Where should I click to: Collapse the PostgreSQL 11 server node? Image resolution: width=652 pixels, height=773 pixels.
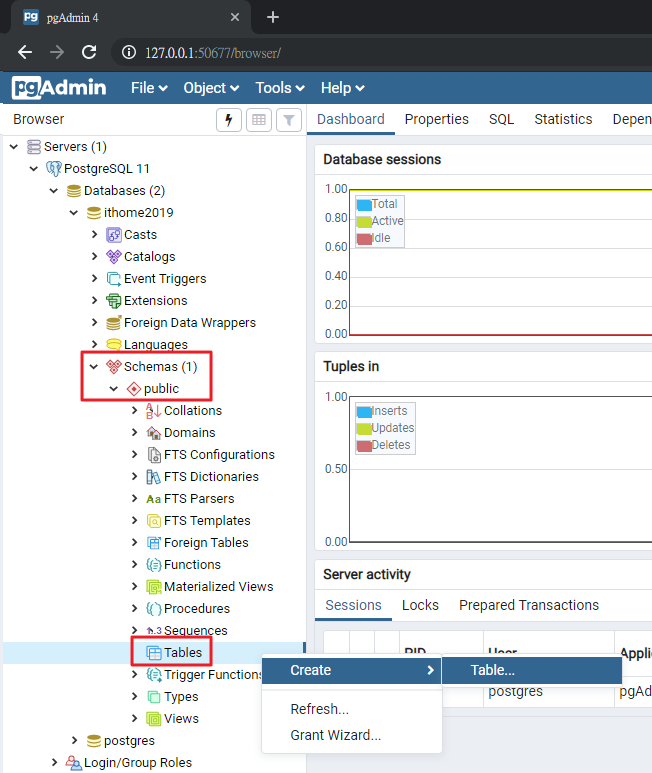click(x=34, y=169)
